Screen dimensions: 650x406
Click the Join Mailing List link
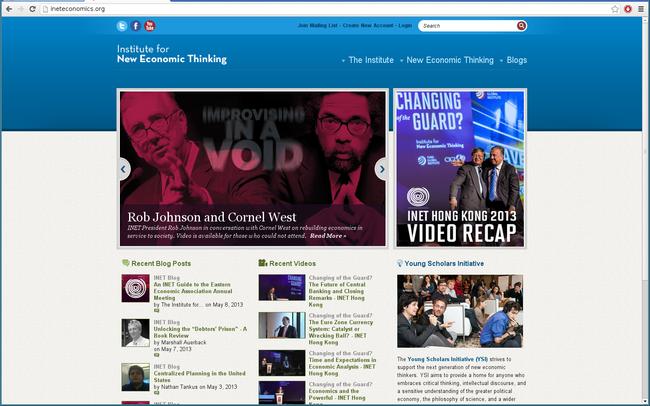318,26
